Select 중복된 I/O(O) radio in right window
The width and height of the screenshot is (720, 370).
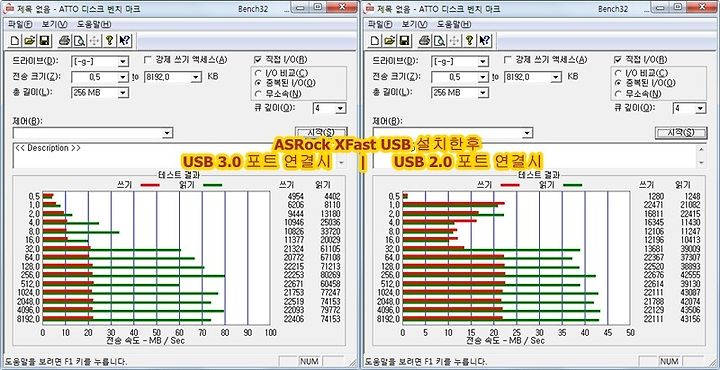(x=618, y=83)
